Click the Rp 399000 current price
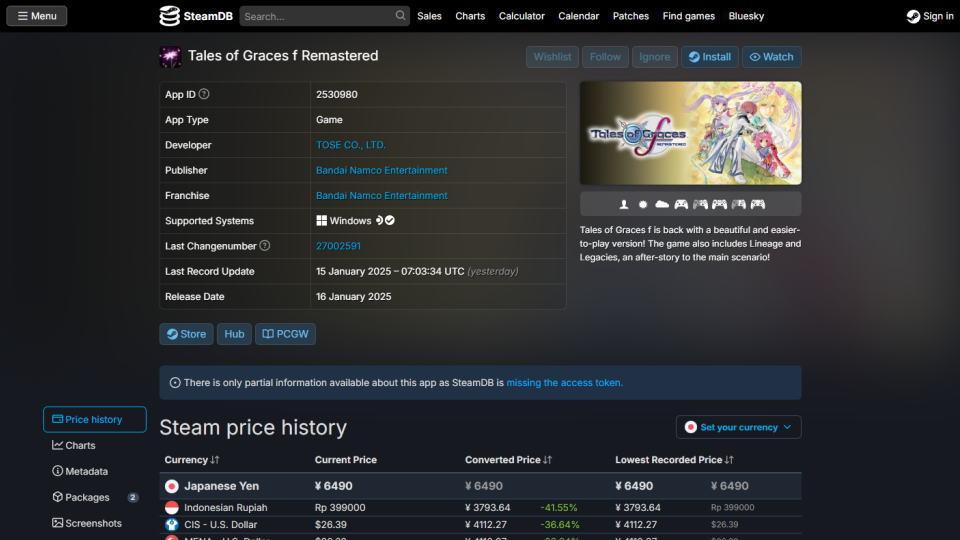Screen dimensions: 960x540 click(x=340, y=508)
